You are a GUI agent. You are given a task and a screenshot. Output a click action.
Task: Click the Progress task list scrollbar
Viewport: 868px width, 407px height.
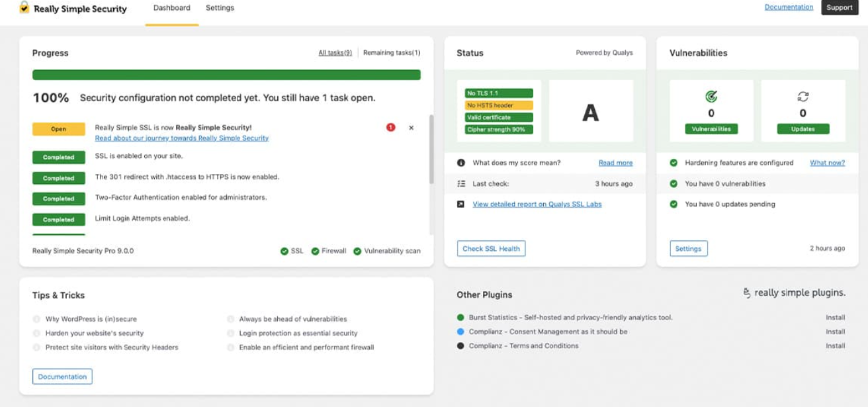coord(431,149)
